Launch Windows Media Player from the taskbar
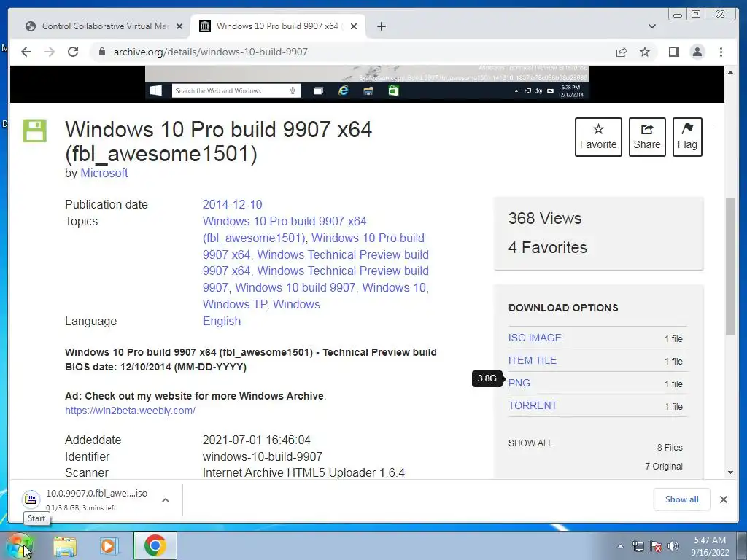747x560 pixels. 109,545
